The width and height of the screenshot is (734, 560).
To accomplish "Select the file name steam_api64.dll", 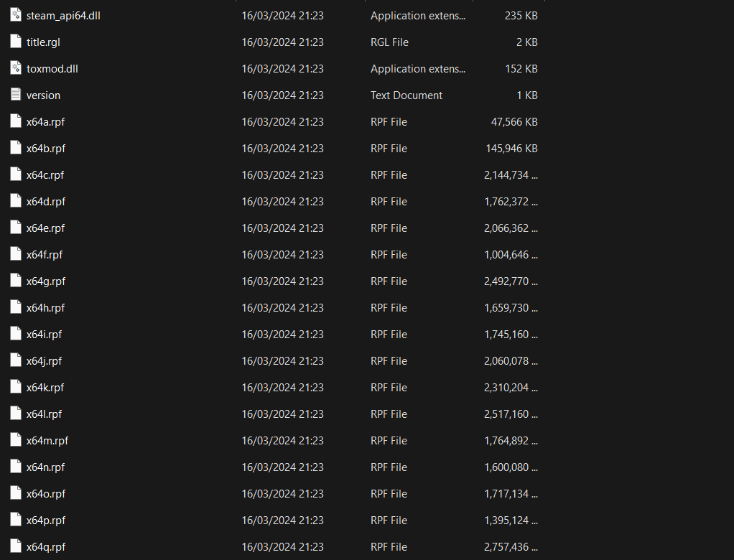I will point(63,16).
